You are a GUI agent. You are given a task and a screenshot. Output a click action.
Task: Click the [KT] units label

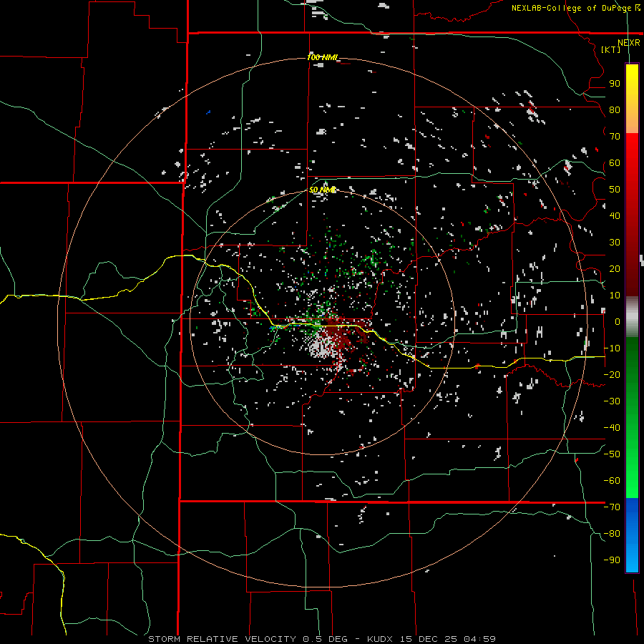pos(611,49)
